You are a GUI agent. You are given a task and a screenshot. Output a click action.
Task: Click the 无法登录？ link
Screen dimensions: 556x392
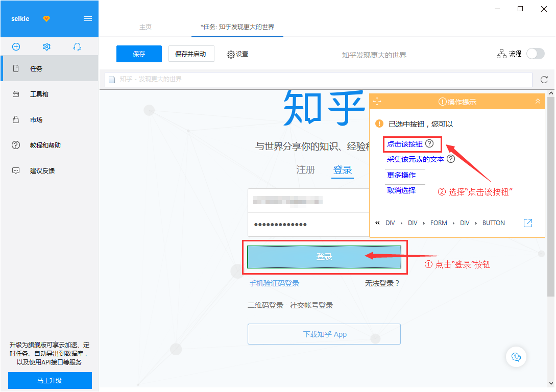pyautogui.click(x=382, y=283)
